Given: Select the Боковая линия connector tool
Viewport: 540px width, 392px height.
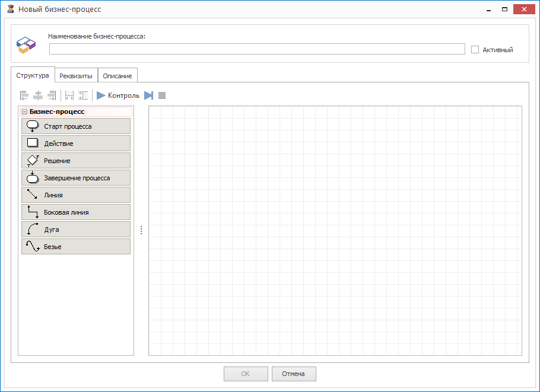Looking at the screenshot, I should tap(76, 212).
